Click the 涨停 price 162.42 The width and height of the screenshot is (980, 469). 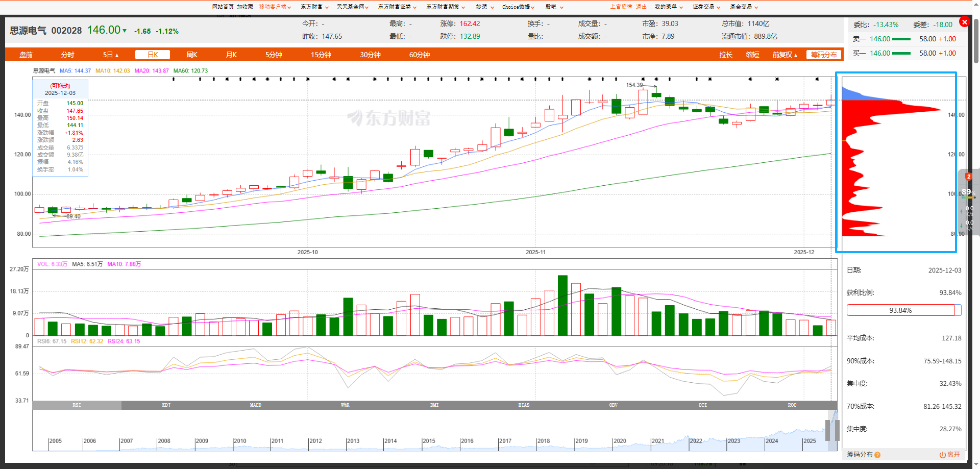click(470, 23)
